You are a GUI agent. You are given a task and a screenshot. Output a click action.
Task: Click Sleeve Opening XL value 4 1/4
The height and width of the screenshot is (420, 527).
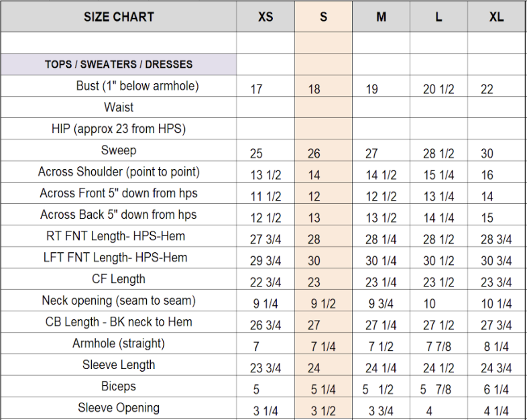496,411
